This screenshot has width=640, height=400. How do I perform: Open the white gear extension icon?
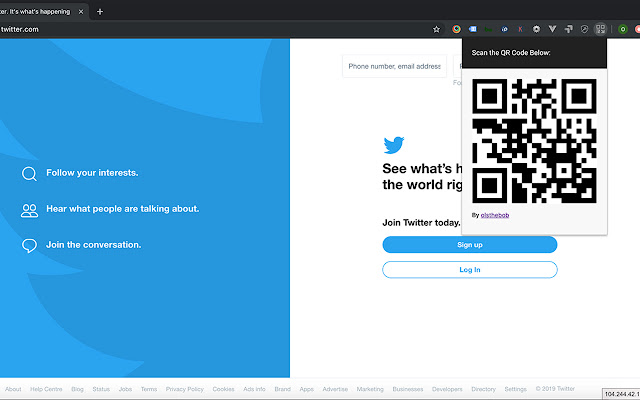click(536, 29)
